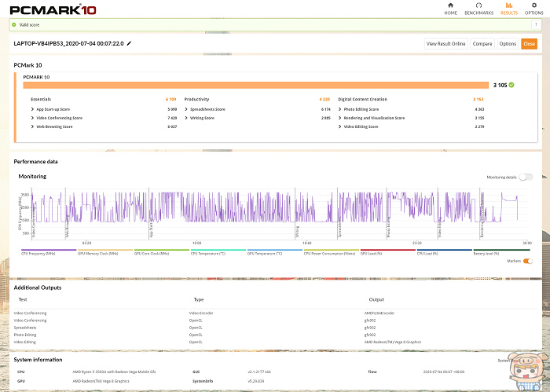Click the Spreadsheets Score value 6 174
Screen dimensions: 550x392
coord(326,109)
